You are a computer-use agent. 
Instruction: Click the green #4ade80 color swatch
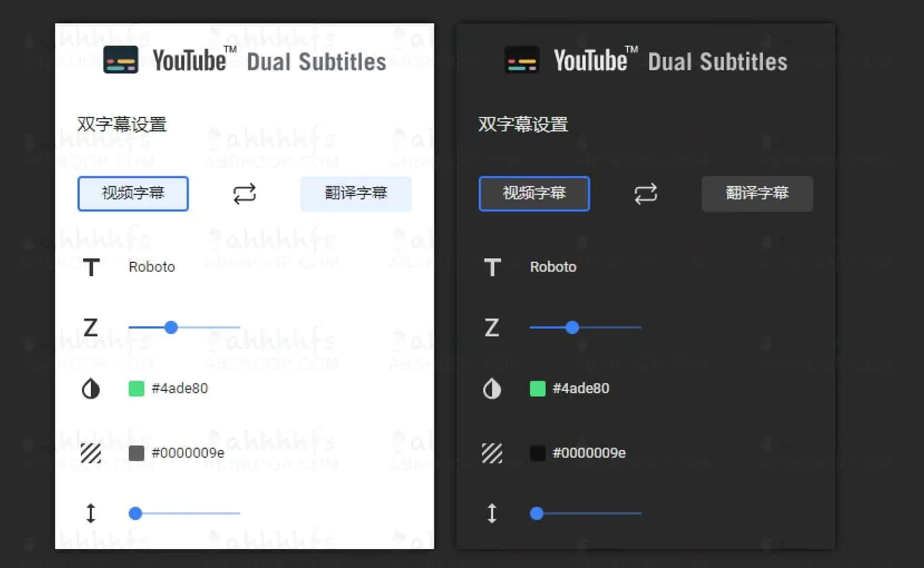tap(135, 389)
